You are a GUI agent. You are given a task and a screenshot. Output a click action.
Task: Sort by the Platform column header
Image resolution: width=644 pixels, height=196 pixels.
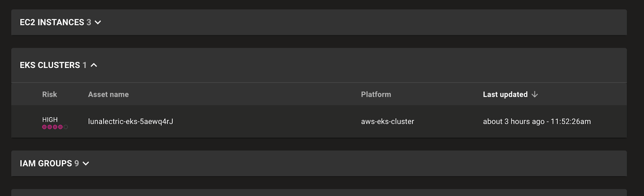coord(376,94)
